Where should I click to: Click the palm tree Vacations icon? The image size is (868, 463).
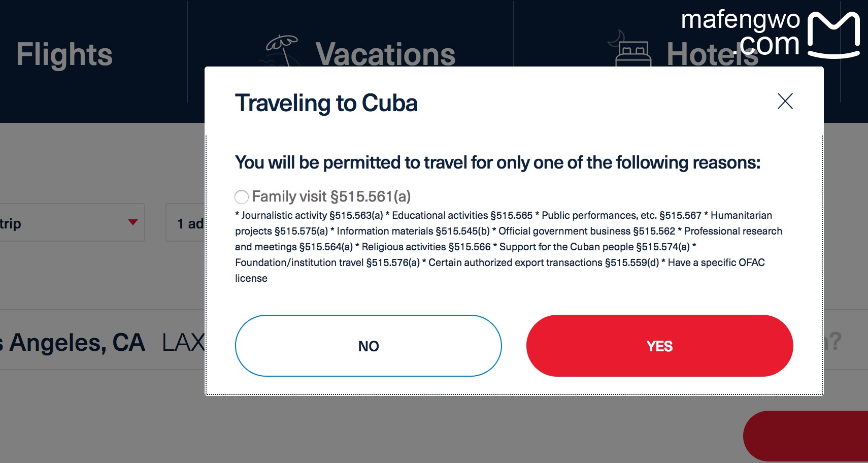pyautogui.click(x=282, y=50)
